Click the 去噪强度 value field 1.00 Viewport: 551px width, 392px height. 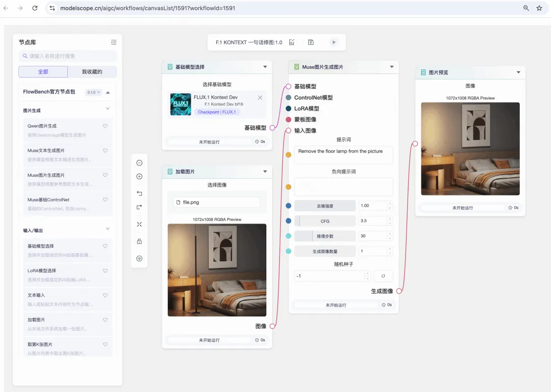(372, 206)
